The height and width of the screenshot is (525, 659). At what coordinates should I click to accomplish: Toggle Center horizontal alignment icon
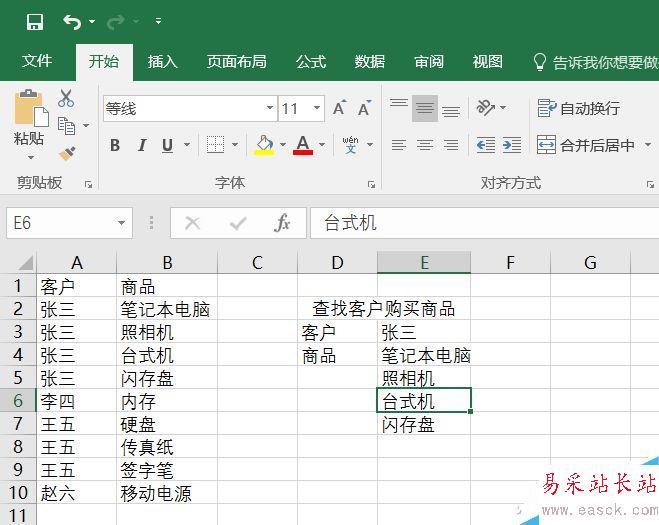(x=425, y=145)
